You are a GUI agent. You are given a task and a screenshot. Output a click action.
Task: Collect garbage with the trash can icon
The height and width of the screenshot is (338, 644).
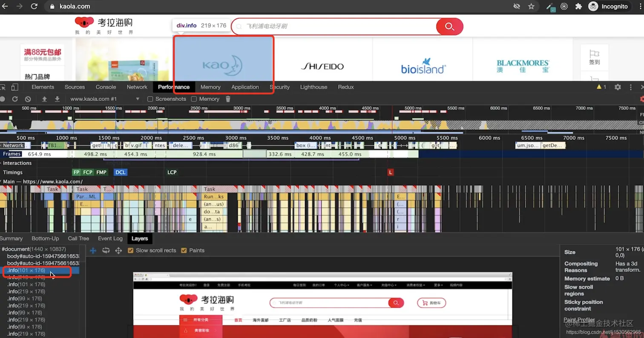pos(228,99)
